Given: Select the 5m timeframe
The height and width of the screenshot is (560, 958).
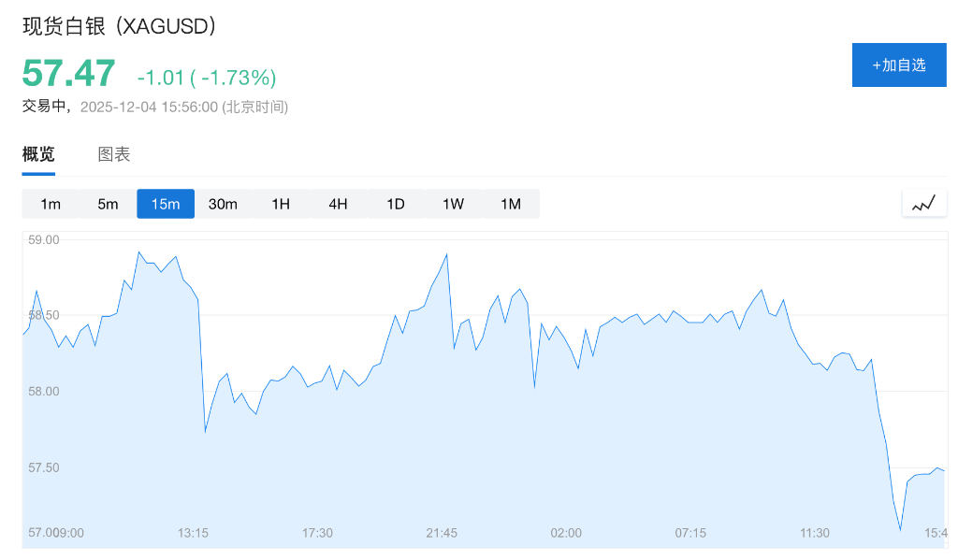Looking at the screenshot, I should [109, 204].
